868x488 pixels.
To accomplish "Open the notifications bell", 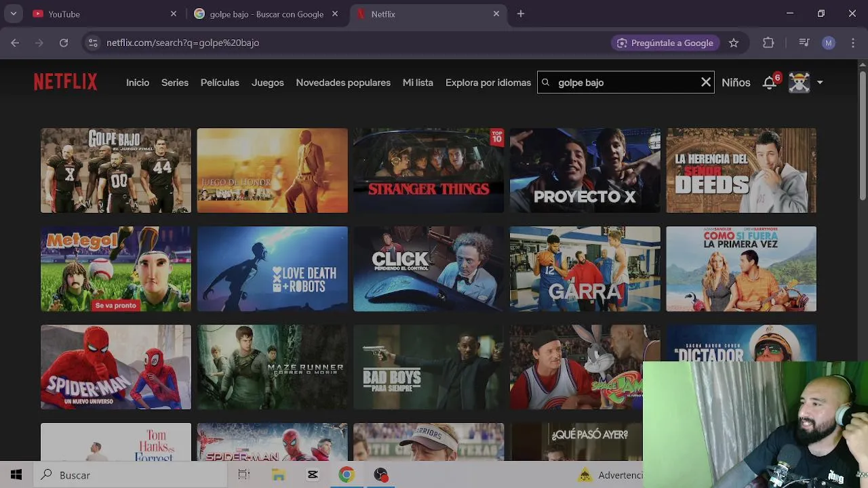I will click(769, 83).
